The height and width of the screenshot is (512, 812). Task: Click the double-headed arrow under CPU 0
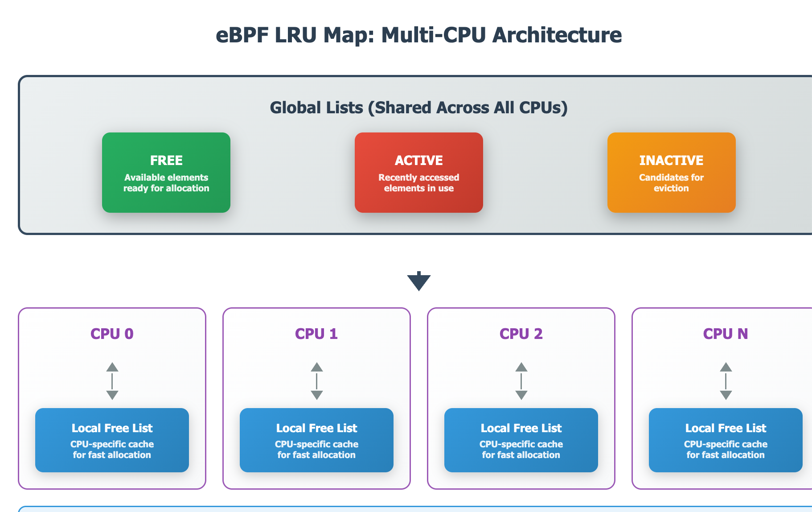pos(112,381)
